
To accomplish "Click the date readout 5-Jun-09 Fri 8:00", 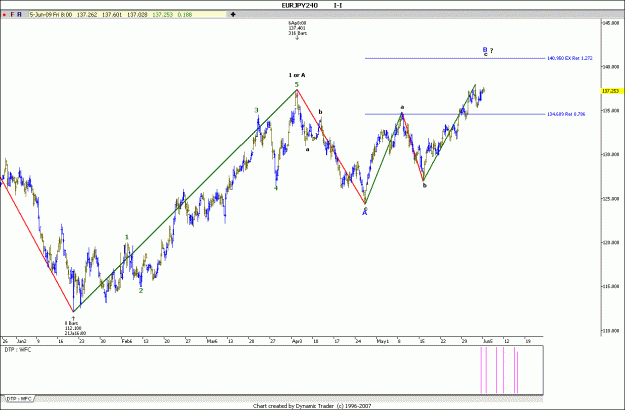I will point(51,15).
